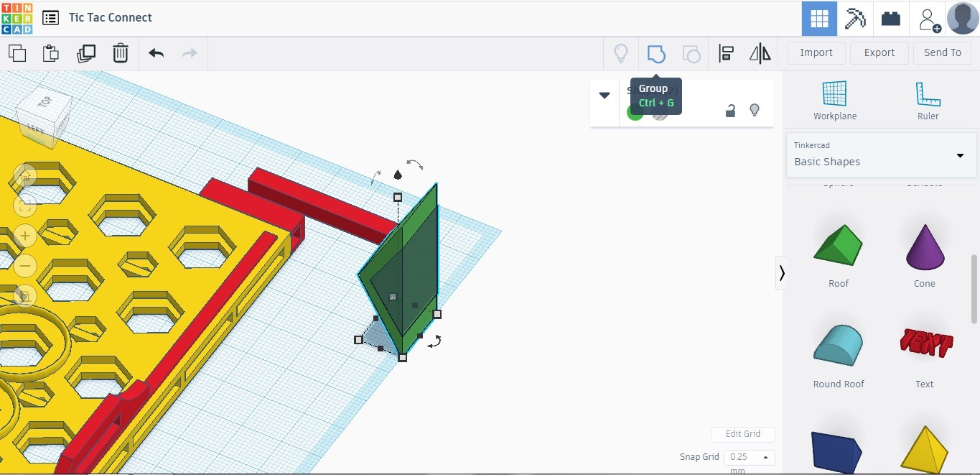
Task: Click the curved rotation arrow above wedge
Action: [x=415, y=165]
